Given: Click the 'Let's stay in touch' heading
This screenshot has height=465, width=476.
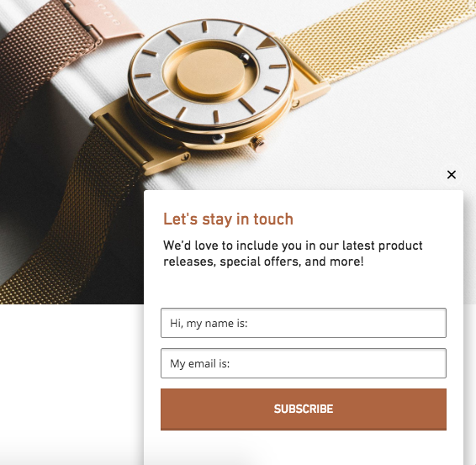Looking at the screenshot, I should [228, 219].
